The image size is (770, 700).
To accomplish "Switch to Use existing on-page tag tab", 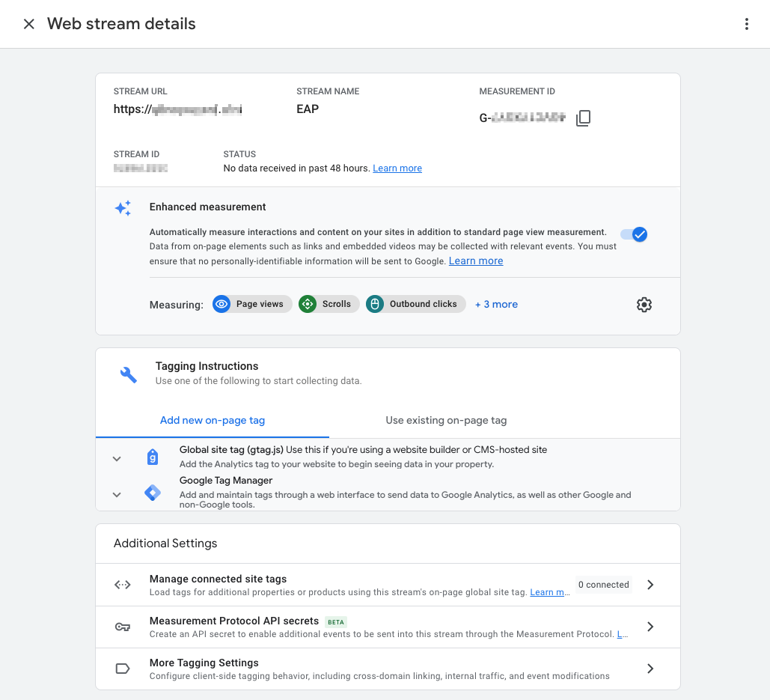I will pos(446,420).
